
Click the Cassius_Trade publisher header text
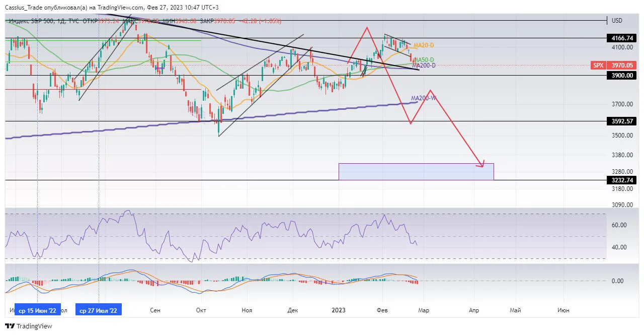112,8
